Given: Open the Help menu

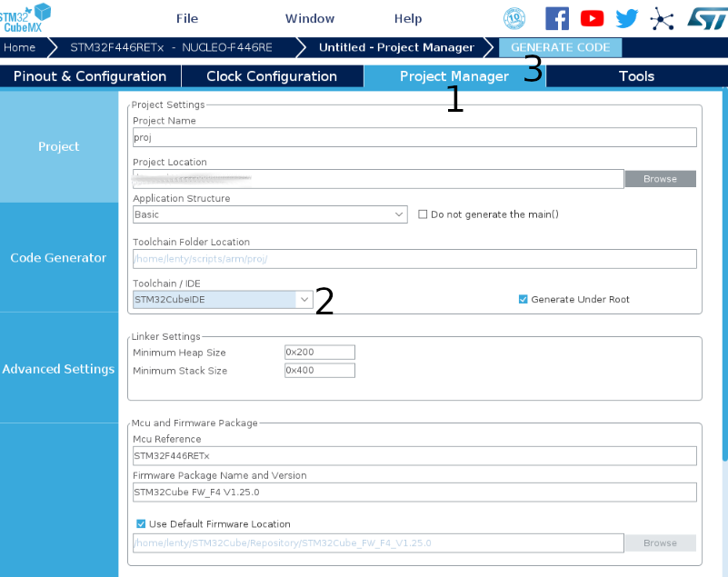Looking at the screenshot, I should tap(408, 18).
